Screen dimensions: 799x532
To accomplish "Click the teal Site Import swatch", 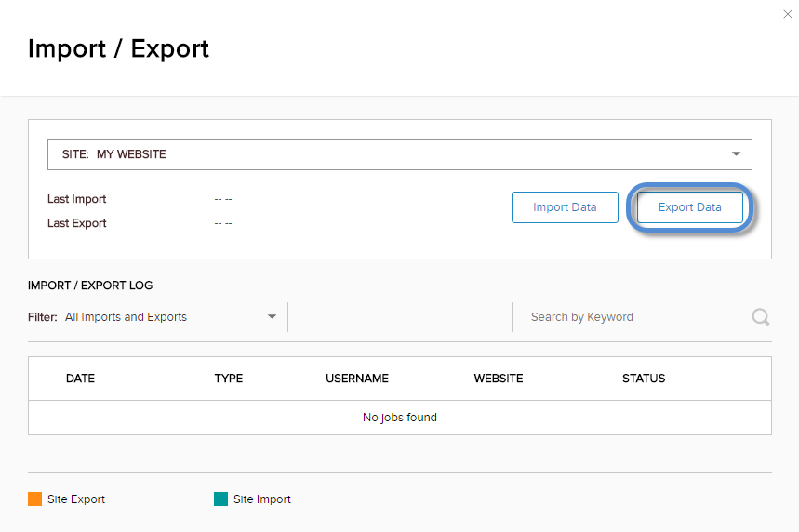I will (x=220, y=499).
